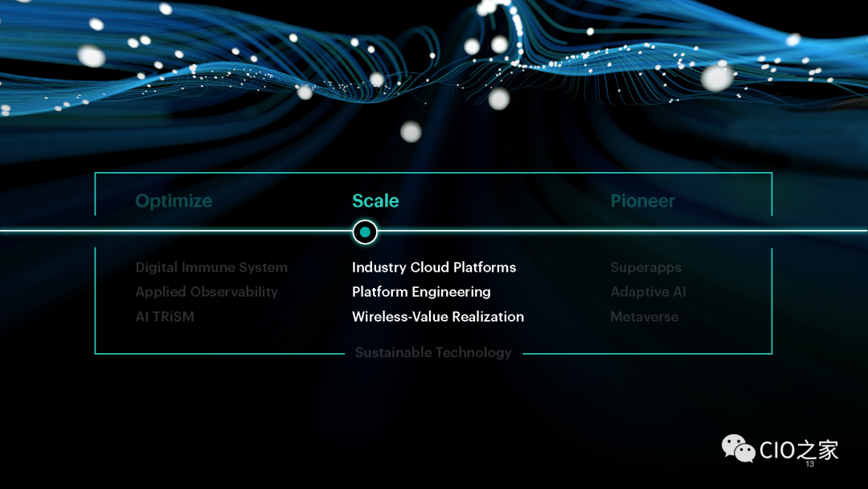Open the Pioneer section heading
The image size is (868, 489).
pyautogui.click(x=642, y=201)
